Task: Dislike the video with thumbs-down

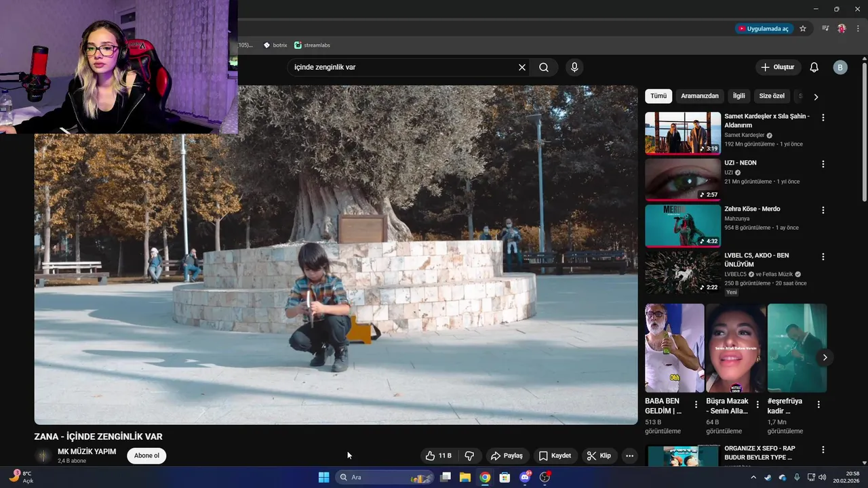Action: click(469, 455)
